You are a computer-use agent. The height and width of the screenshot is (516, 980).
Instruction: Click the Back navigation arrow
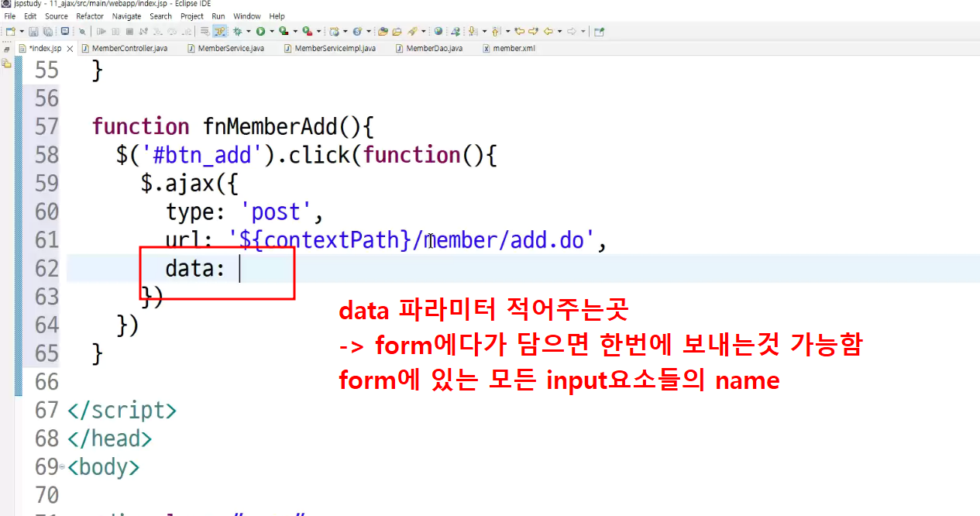548,32
